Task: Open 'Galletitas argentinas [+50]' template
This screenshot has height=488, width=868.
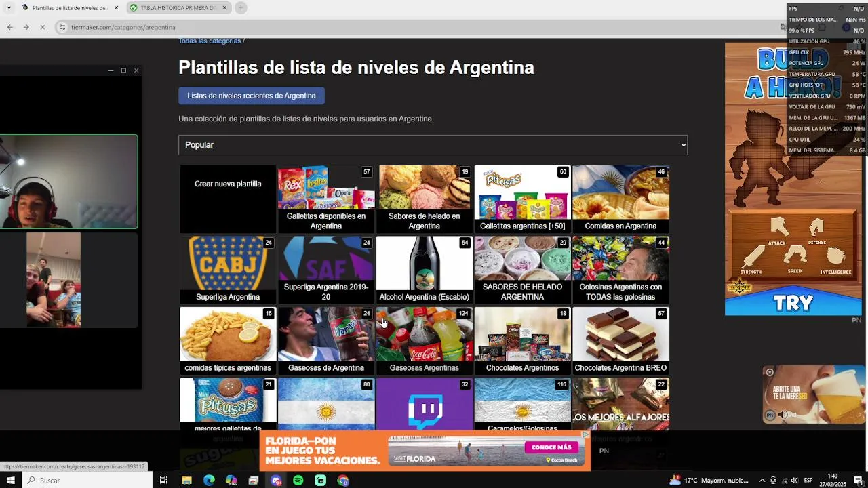Action: (x=522, y=199)
